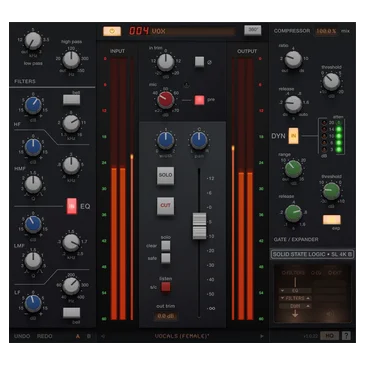This screenshot has width=365, height=365.
Task: Click the warning triangle below in trim
Action: tap(186, 85)
